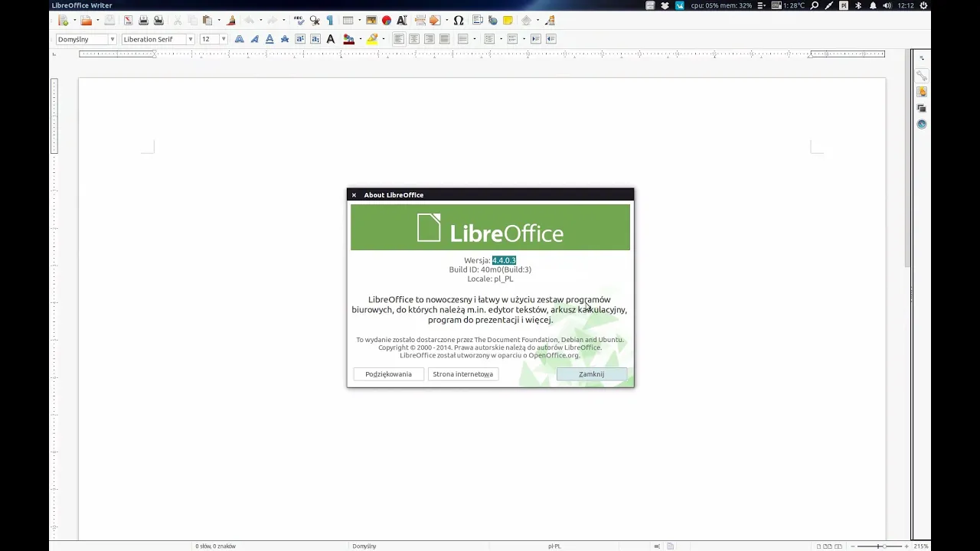Open sidebar Styles and Formatting icon
This screenshot has height=551, width=980.
point(922,92)
